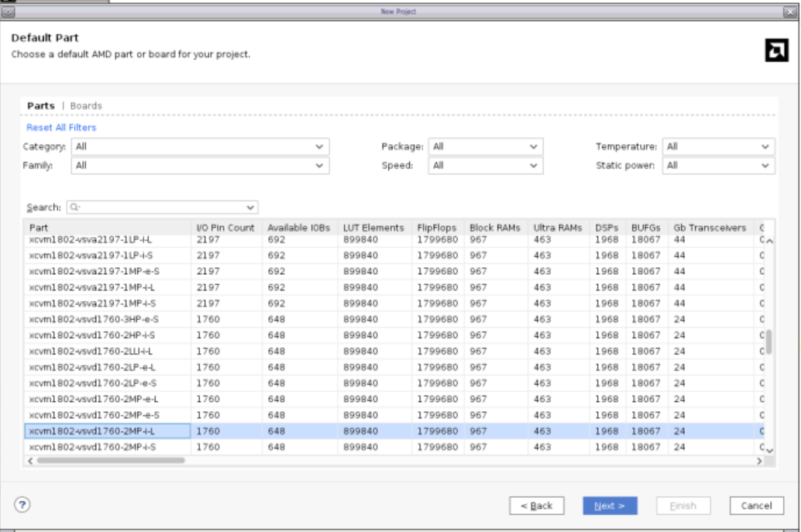Expand the Category dropdown

(200, 146)
